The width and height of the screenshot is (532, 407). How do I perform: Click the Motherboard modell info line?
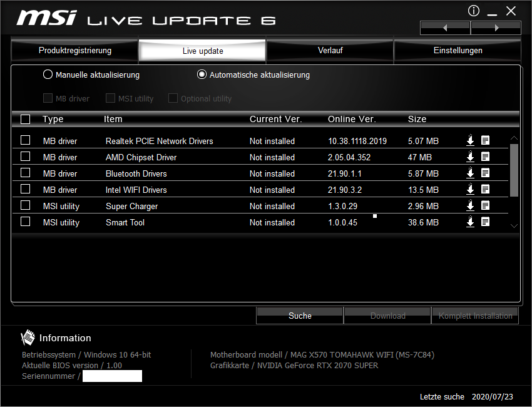click(x=322, y=355)
